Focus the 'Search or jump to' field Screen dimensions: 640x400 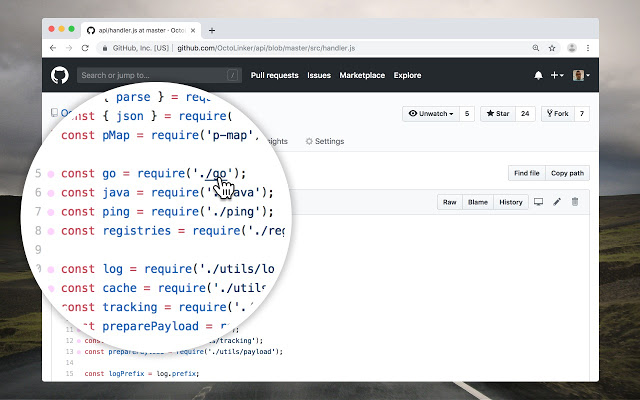pyautogui.click(x=159, y=75)
